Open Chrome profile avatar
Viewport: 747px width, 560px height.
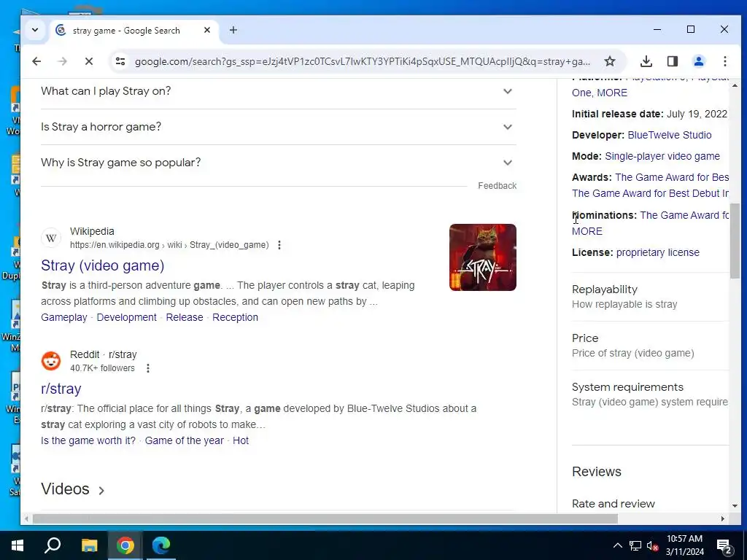click(x=698, y=61)
